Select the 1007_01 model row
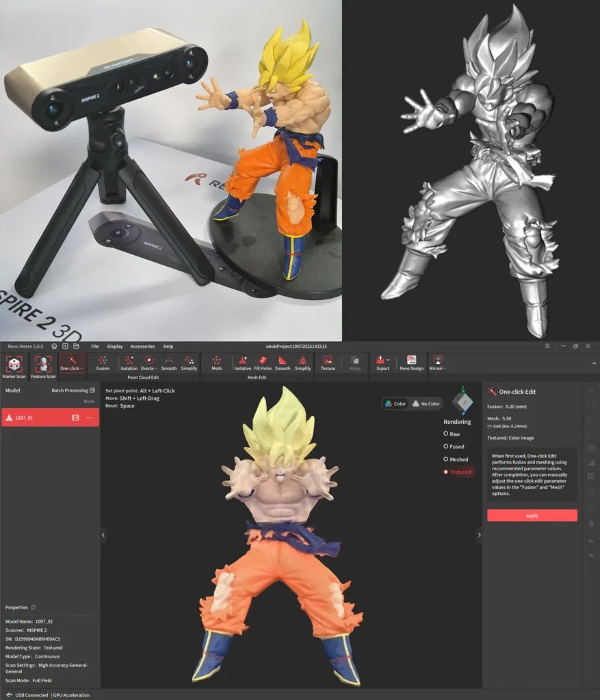This screenshot has height=700, width=600. 50,418
